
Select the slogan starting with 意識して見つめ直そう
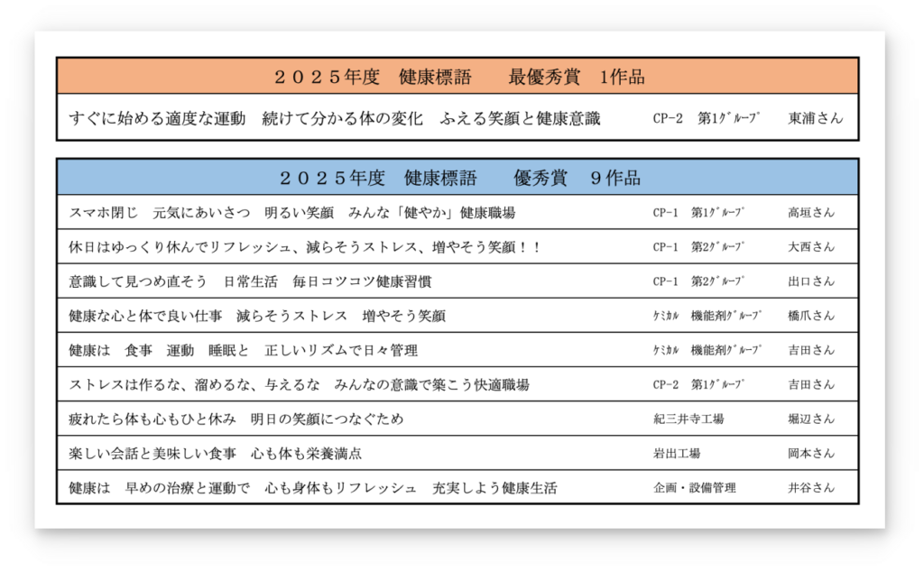(x=250, y=281)
